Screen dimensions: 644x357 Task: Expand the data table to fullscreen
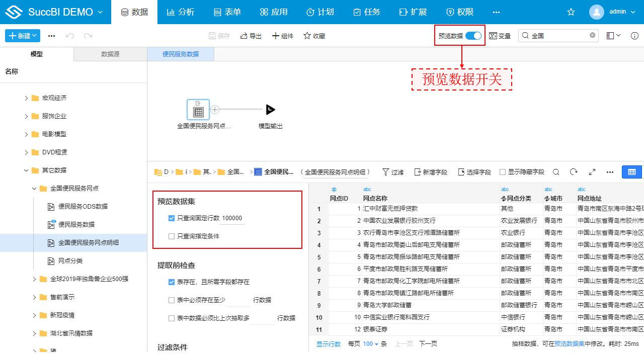(x=592, y=171)
